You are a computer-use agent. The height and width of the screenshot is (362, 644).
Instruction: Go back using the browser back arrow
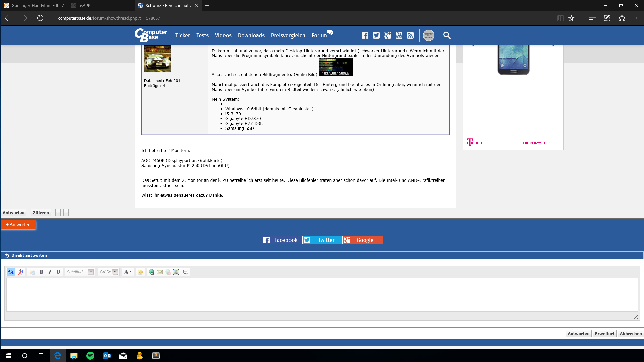[8, 18]
